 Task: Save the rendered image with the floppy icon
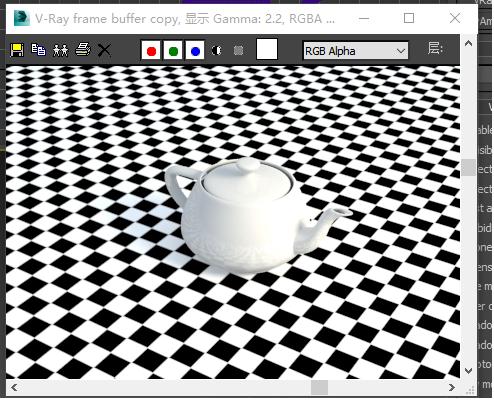click(17, 50)
